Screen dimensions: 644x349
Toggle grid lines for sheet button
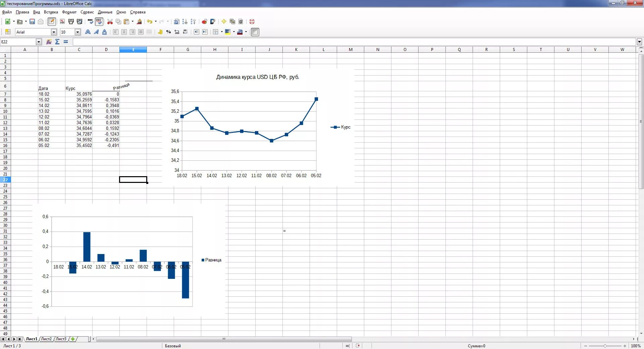255,32
